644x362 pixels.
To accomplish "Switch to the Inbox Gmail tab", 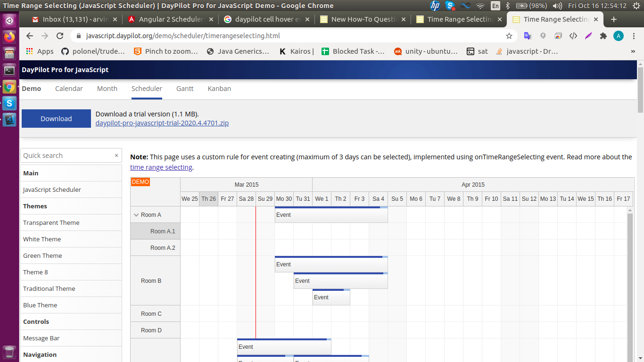I will click(74, 19).
